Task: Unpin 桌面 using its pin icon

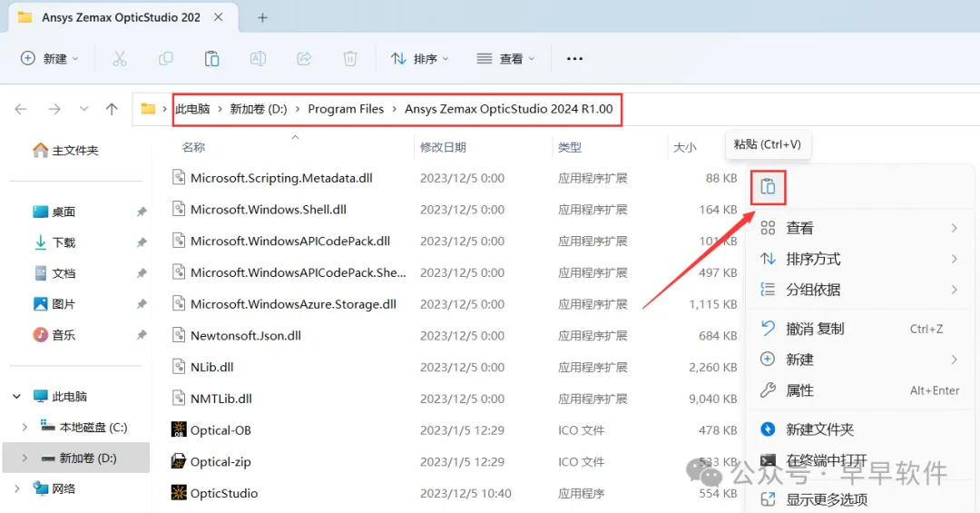Action: tap(142, 212)
